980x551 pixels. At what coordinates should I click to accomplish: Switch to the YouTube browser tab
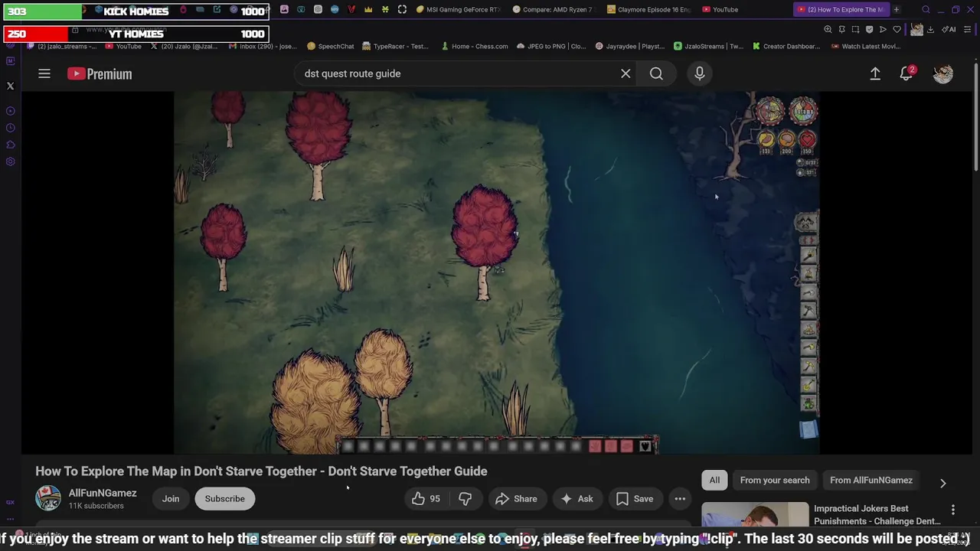tap(720, 10)
